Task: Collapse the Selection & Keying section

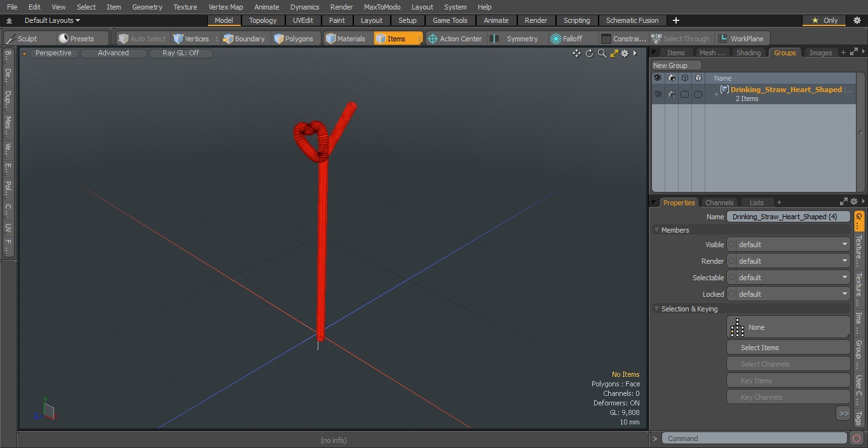Action: click(x=656, y=309)
